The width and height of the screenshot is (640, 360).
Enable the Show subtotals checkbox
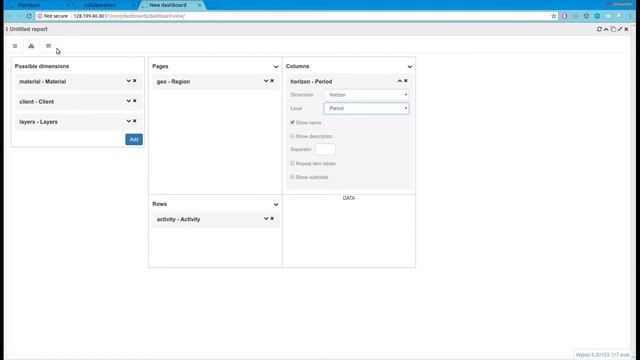click(x=292, y=177)
